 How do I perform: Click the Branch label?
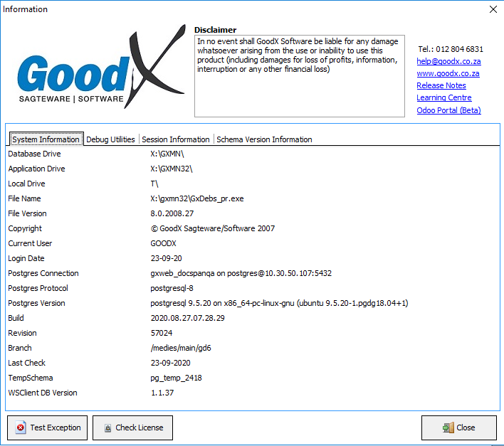[x=20, y=348]
